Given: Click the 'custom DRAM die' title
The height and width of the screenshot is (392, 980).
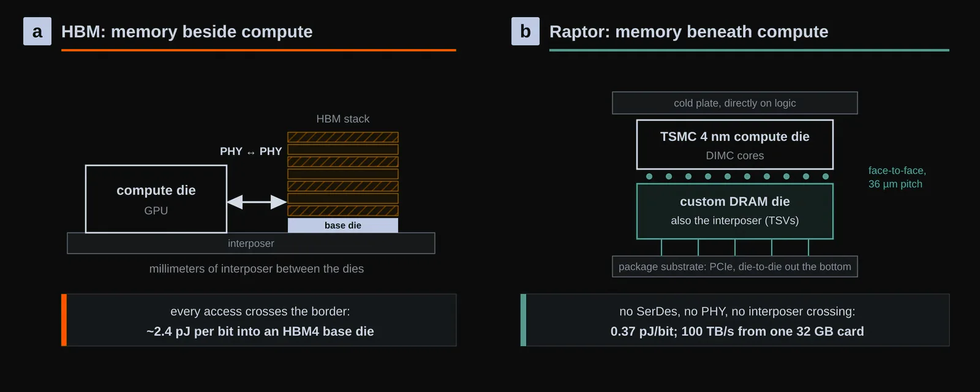Looking at the screenshot, I should point(735,202).
